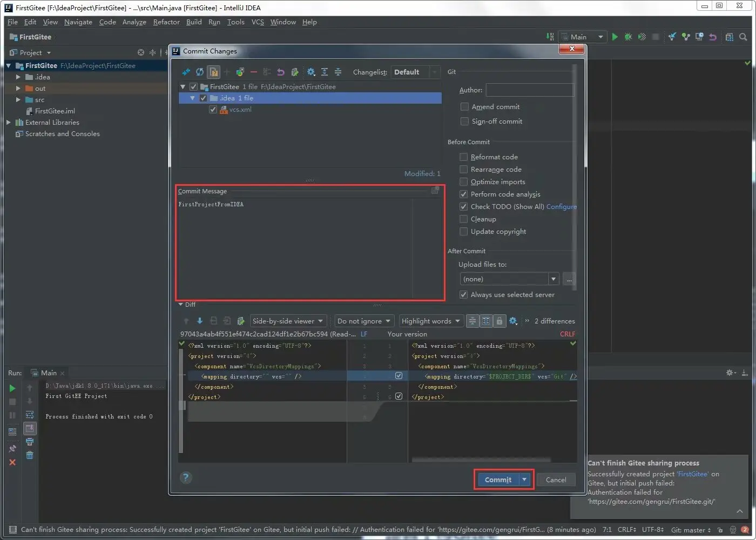Click the Configure link beside Check TODO
Screen dimensions: 756x540
pos(562,207)
